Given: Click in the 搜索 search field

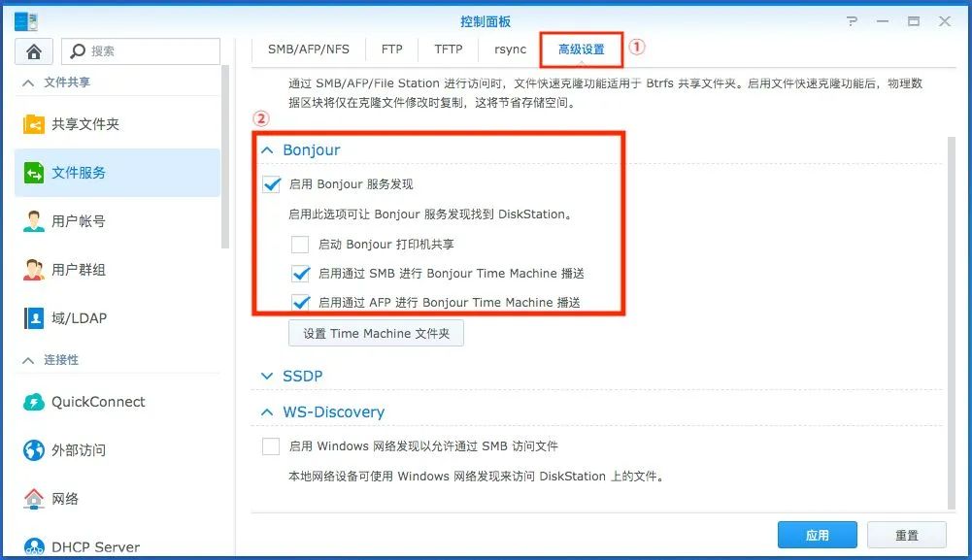Looking at the screenshot, I should [141, 51].
